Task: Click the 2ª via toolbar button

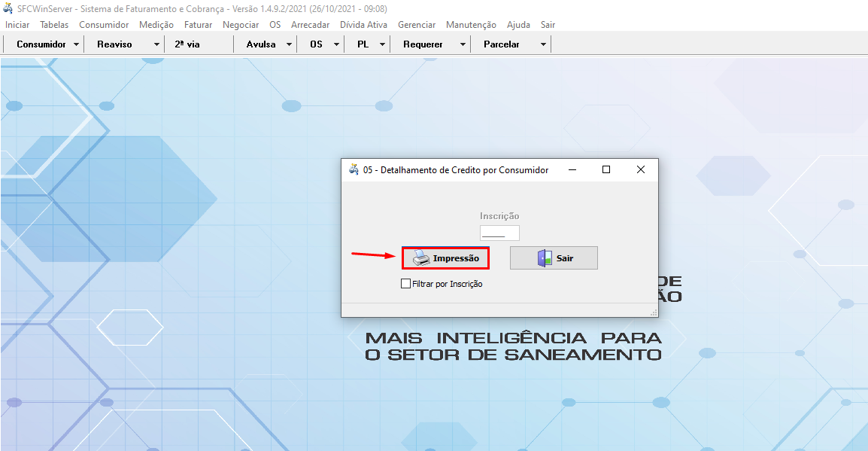Action: [x=187, y=44]
